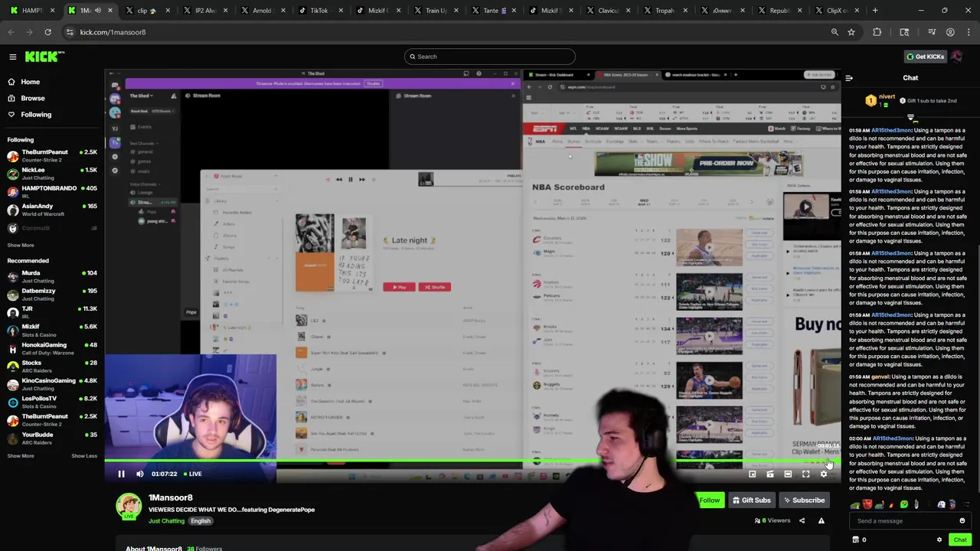
Task: Open the recommended channel Datbemizzy
Action: click(52, 295)
